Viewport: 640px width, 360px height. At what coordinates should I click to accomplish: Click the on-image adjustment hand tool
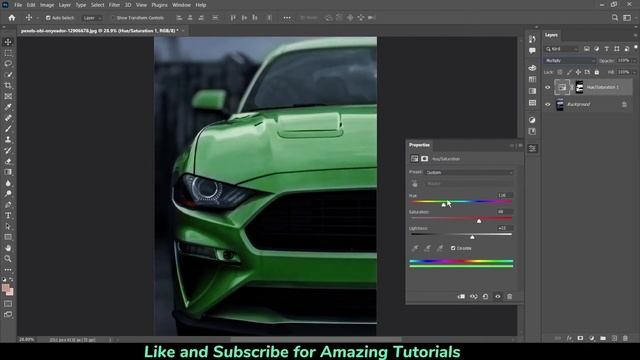pos(415,184)
